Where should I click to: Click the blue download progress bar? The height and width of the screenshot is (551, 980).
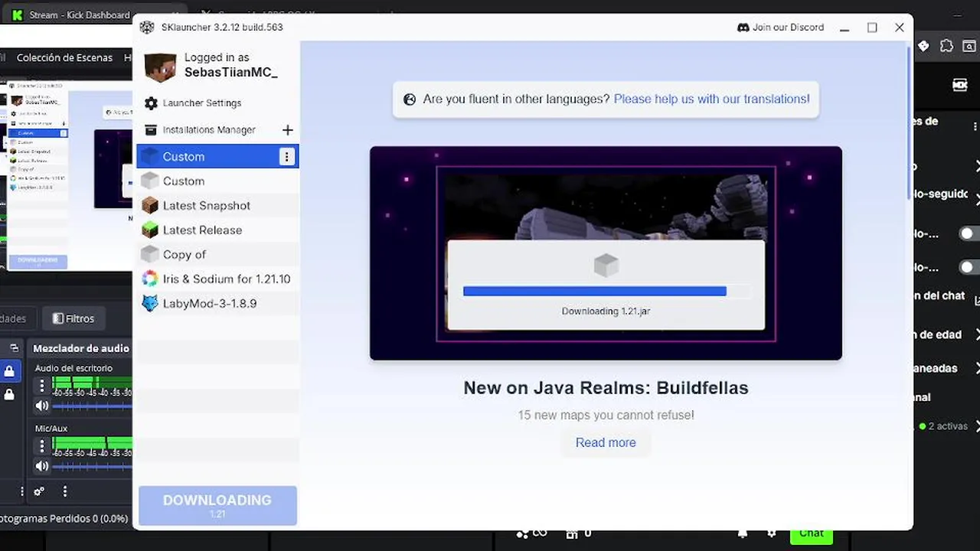pyautogui.click(x=595, y=291)
